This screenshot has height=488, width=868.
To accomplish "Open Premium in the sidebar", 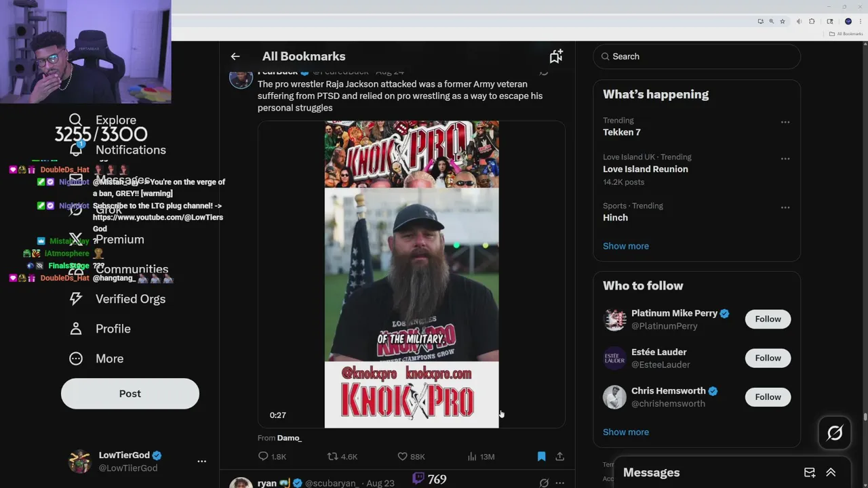I will point(120,239).
